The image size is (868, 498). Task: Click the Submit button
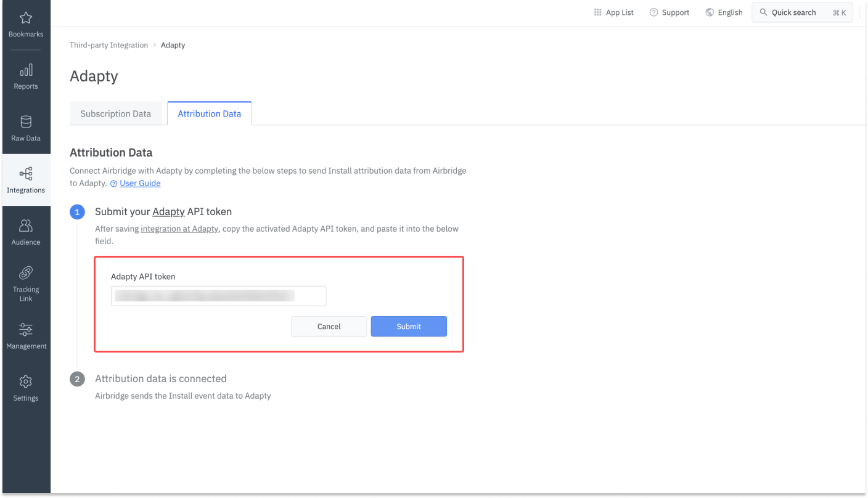pyautogui.click(x=409, y=327)
